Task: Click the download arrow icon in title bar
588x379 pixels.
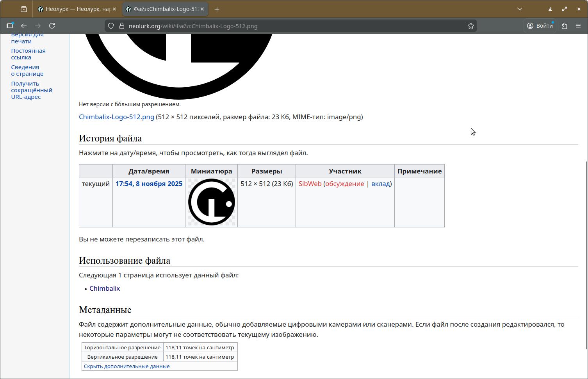Action: [550, 9]
